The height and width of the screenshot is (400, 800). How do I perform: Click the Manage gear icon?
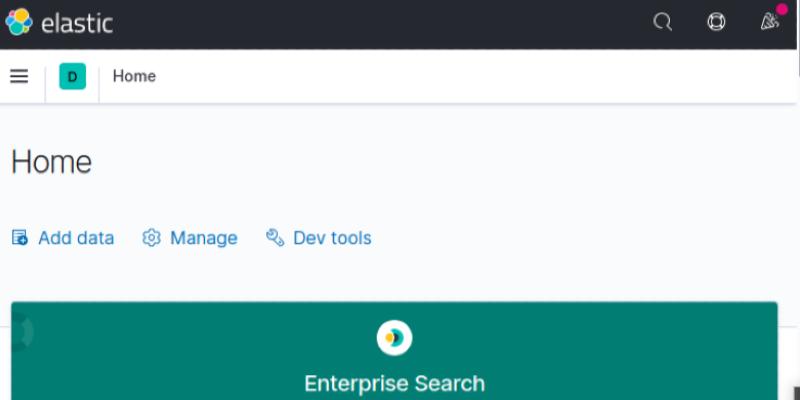coord(152,238)
